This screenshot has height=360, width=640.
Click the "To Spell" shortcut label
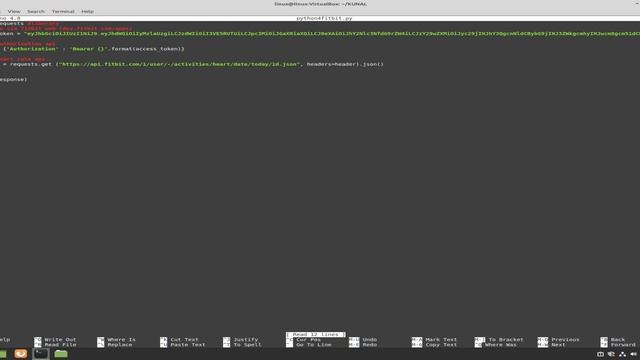tap(247, 345)
